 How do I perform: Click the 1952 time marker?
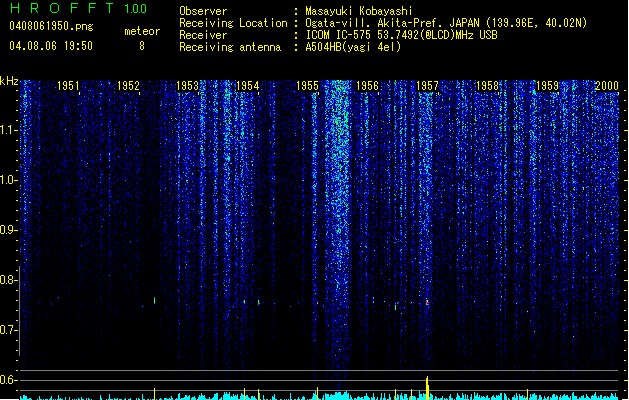tap(128, 86)
